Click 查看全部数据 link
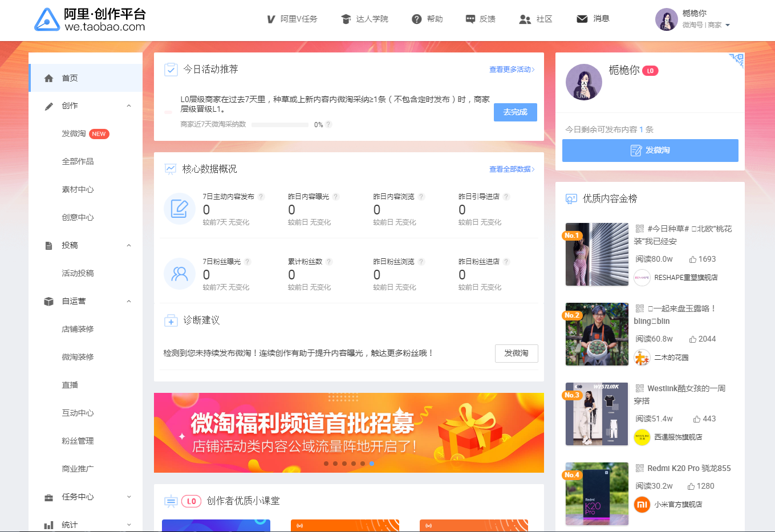 pos(512,169)
